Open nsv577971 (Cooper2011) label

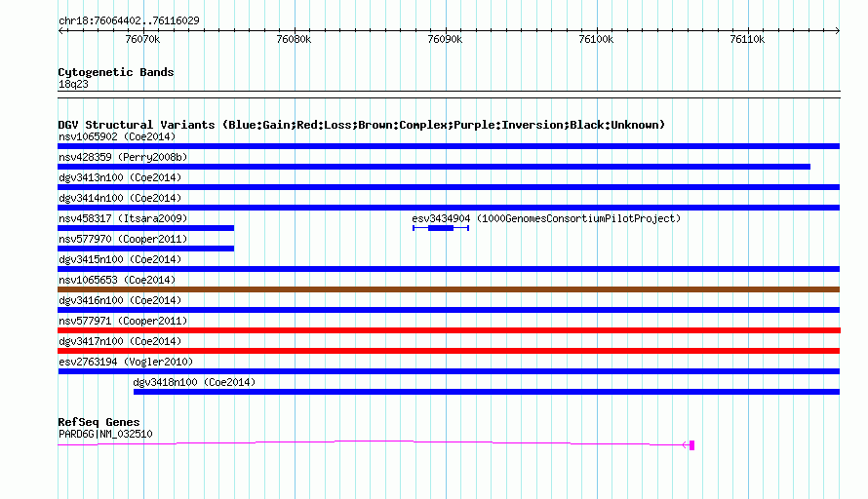coord(123,321)
